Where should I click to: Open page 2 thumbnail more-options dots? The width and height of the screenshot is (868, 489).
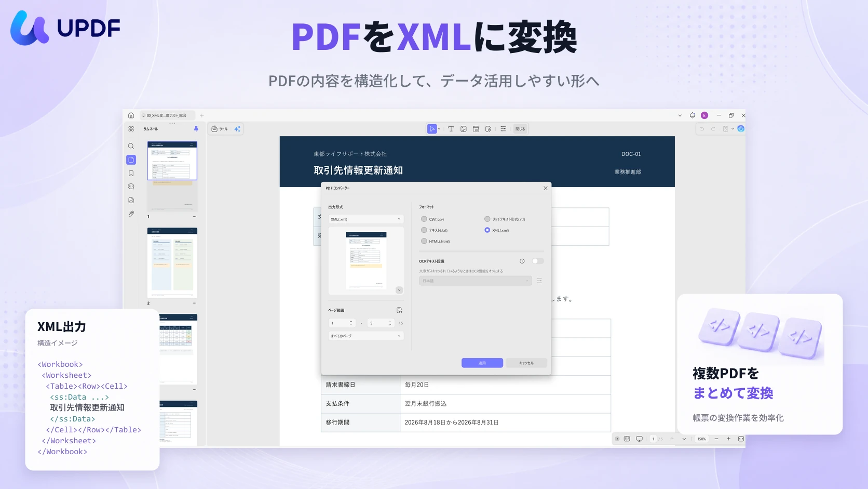(195, 303)
